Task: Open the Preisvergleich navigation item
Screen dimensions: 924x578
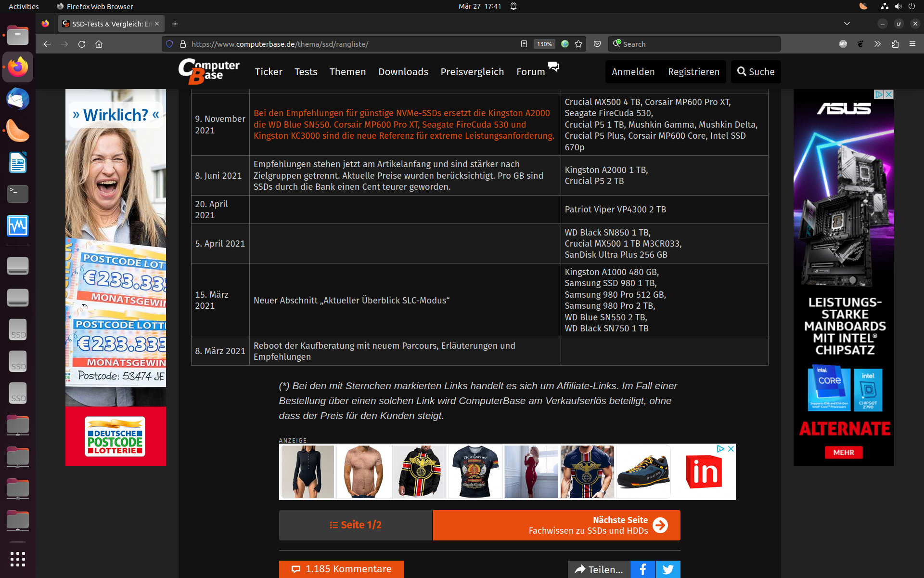Action: click(x=472, y=72)
